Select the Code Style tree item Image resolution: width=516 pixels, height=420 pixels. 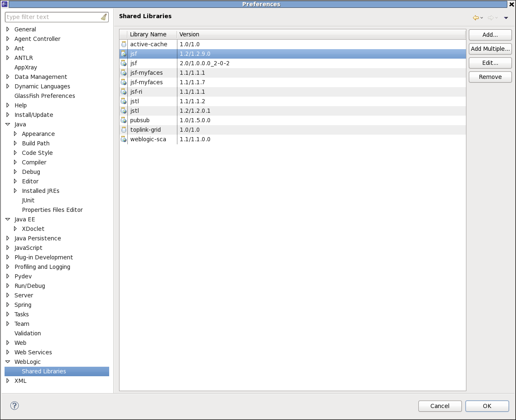37,153
